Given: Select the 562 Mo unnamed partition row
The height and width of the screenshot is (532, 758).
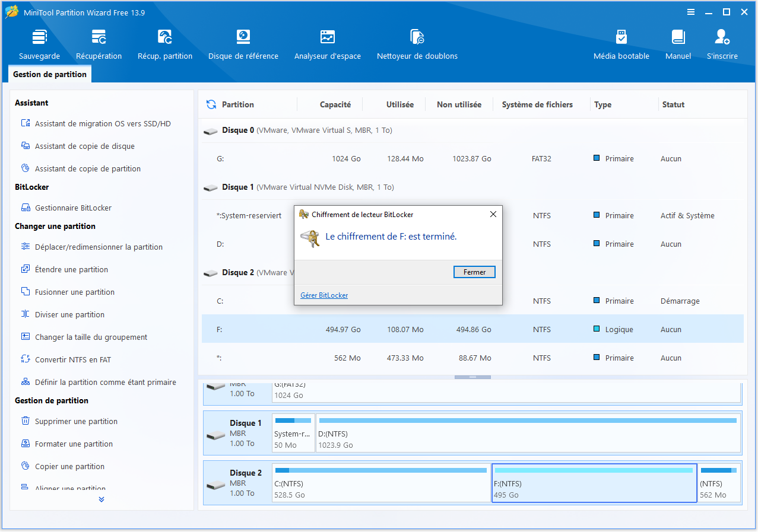Looking at the screenshot, I should [x=472, y=358].
